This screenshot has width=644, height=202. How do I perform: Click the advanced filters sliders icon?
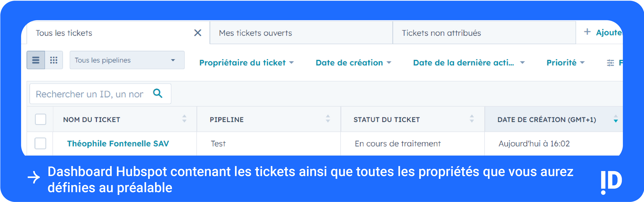tap(610, 63)
